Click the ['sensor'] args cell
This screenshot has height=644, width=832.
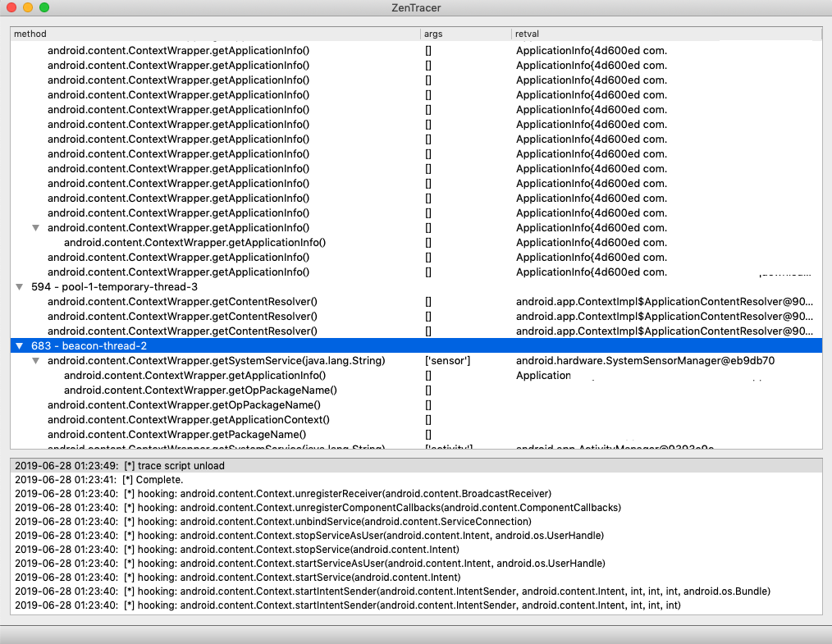click(447, 361)
